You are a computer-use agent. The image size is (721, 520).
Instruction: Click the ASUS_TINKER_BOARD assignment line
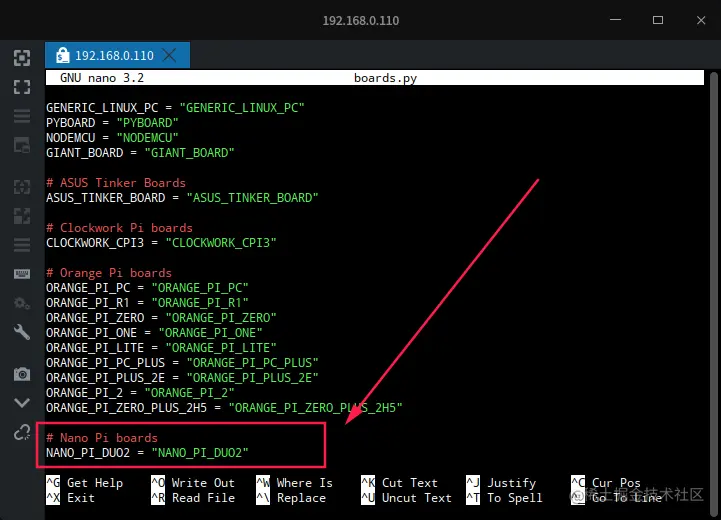[x=182, y=198]
